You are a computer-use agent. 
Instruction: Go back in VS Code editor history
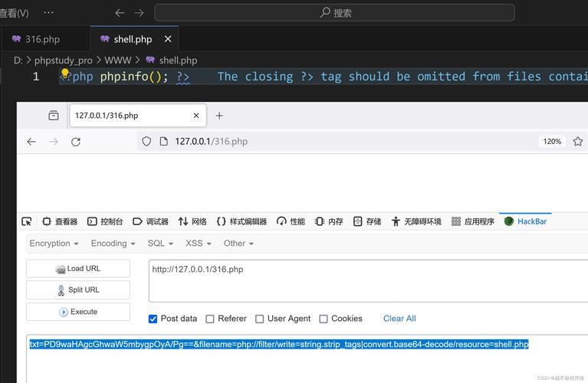tap(120, 13)
